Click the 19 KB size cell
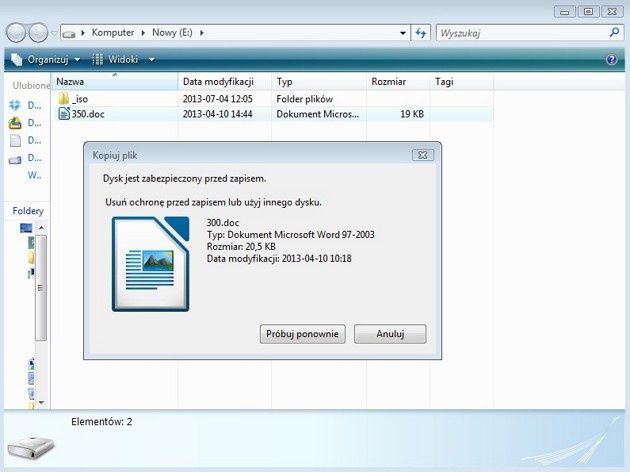Image resolution: width=630 pixels, height=472 pixels. coord(412,114)
